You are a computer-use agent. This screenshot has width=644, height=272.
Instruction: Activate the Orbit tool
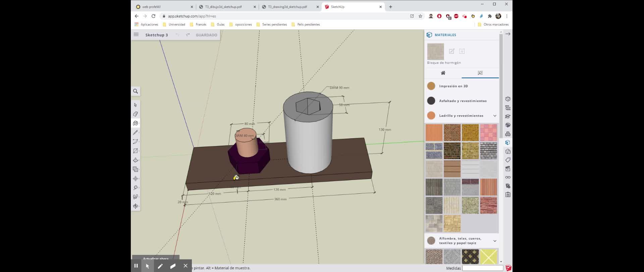(x=136, y=206)
